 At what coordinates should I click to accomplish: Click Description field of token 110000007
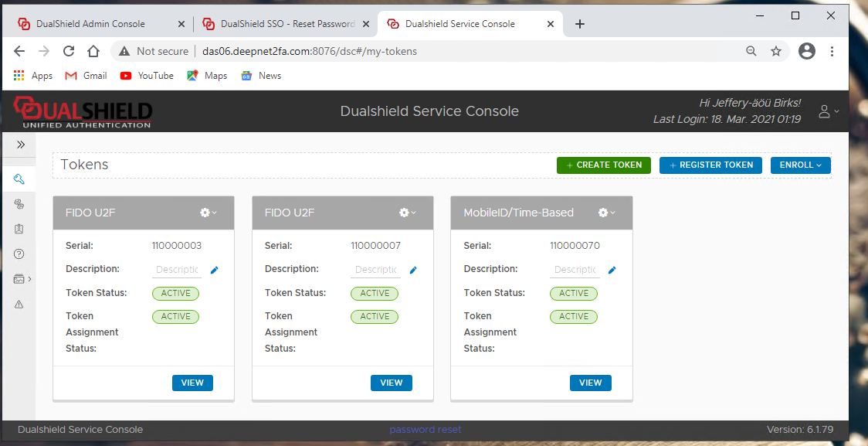376,270
